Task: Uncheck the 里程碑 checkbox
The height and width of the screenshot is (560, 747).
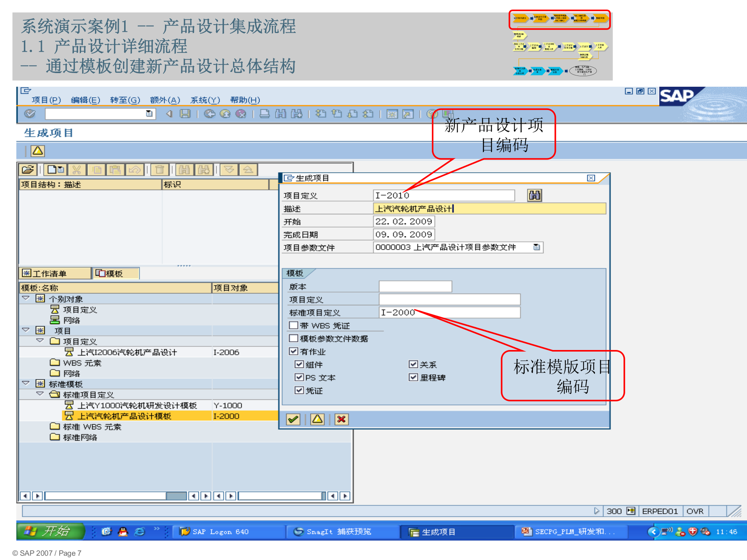Action: (413, 377)
